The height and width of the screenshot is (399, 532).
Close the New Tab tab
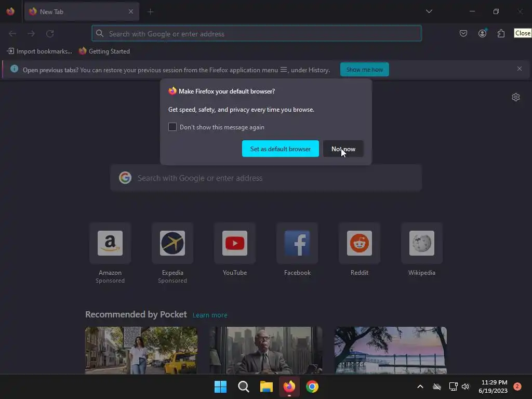[x=131, y=11]
